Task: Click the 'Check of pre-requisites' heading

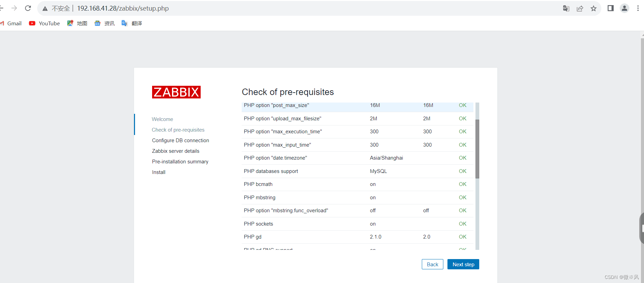Action: [288, 92]
